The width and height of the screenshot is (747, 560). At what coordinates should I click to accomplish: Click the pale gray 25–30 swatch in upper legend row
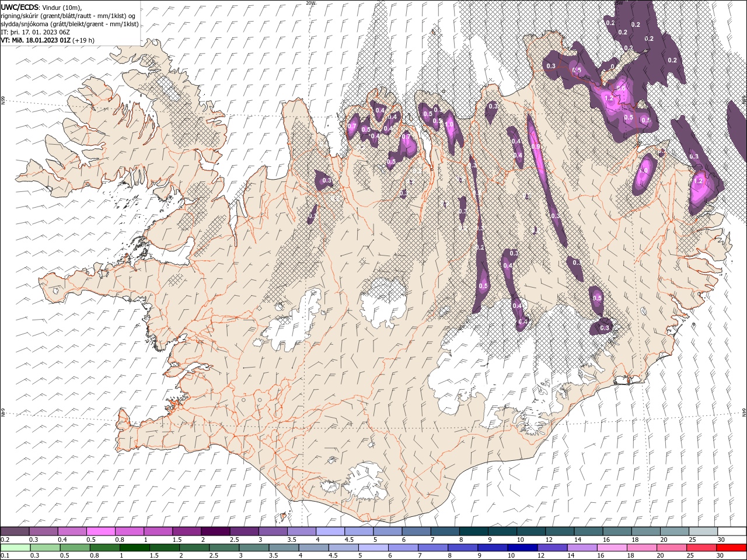coord(703,531)
